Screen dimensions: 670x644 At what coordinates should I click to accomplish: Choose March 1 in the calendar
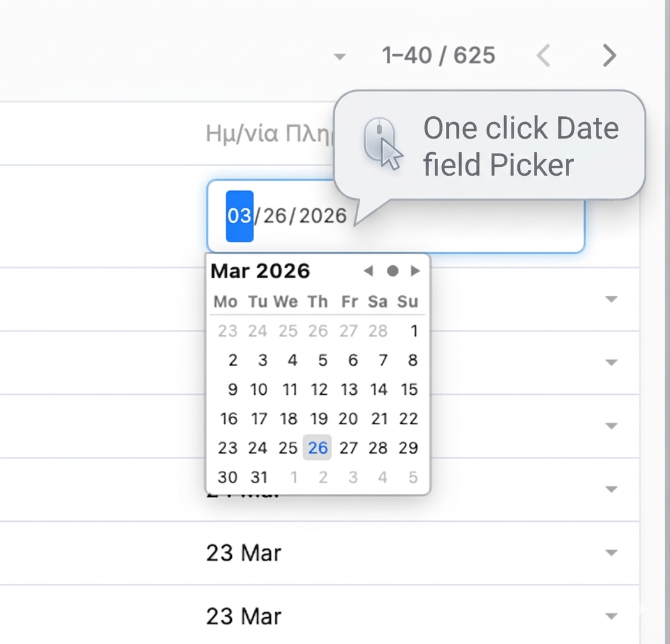pos(414,331)
